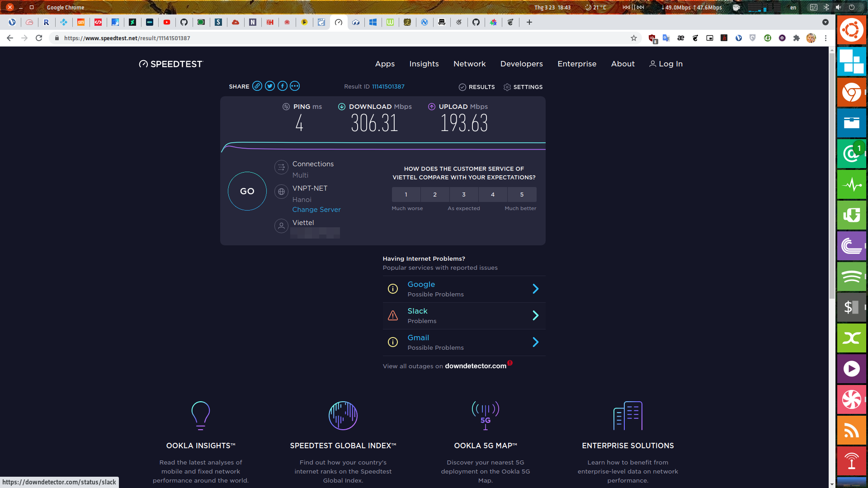This screenshot has height=488, width=868.
Task: Rate Viettel customer service as 5
Action: [x=522, y=195]
